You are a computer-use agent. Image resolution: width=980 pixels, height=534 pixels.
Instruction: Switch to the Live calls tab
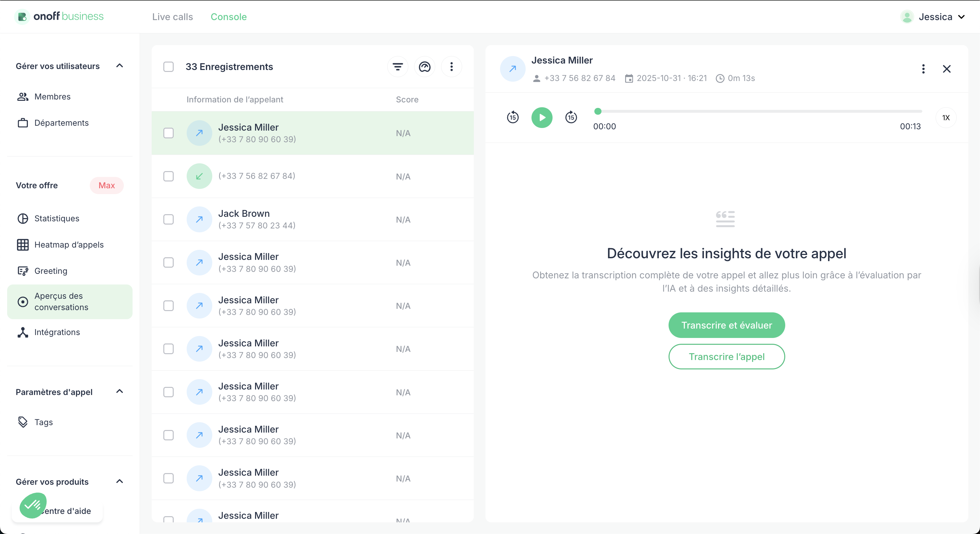coord(172,17)
